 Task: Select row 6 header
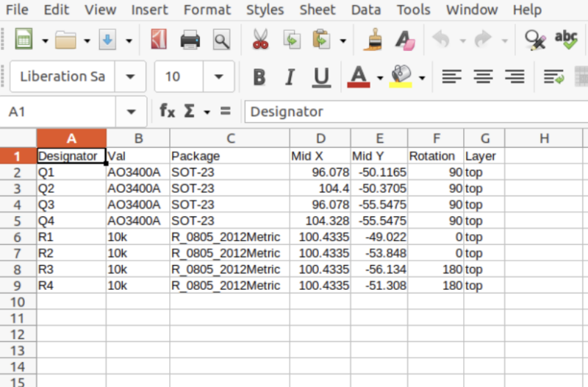[18, 237]
